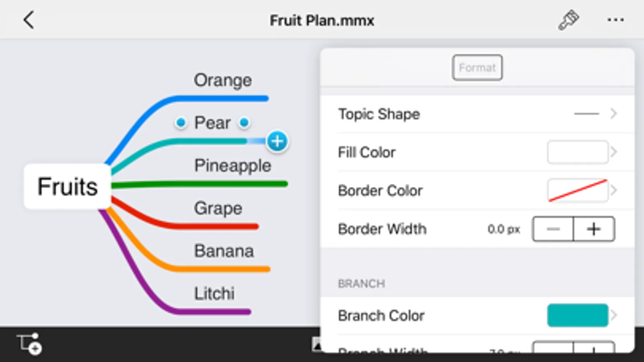
Task: Open the three-dot more options menu
Action: pos(615,20)
